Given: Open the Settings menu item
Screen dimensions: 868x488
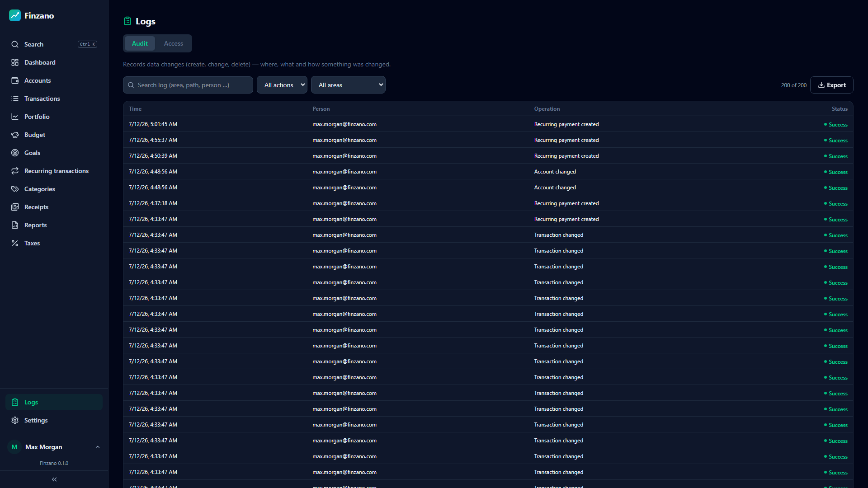Looking at the screenshot, I should pyautogui.click(x=54, y=420).
